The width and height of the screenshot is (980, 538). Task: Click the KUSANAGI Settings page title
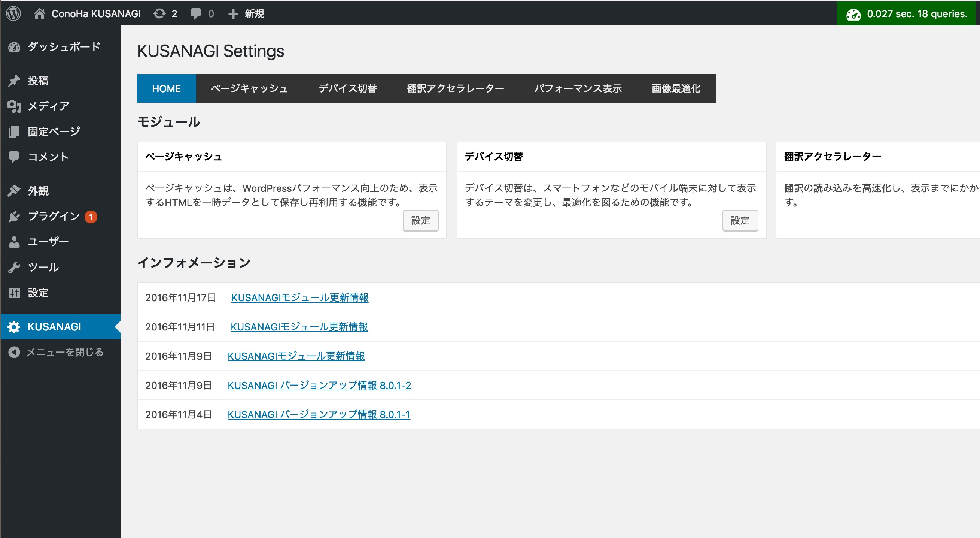[x=210, y=51]
